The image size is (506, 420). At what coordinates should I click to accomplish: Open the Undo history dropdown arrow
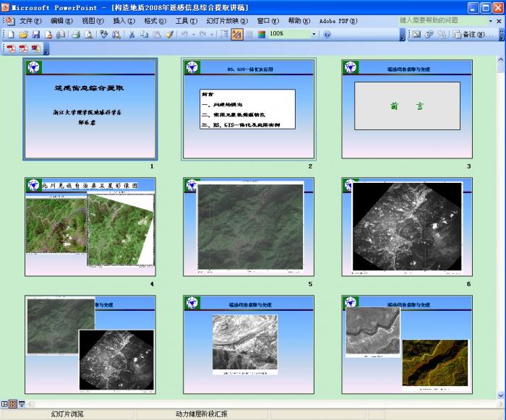(193, 34)
